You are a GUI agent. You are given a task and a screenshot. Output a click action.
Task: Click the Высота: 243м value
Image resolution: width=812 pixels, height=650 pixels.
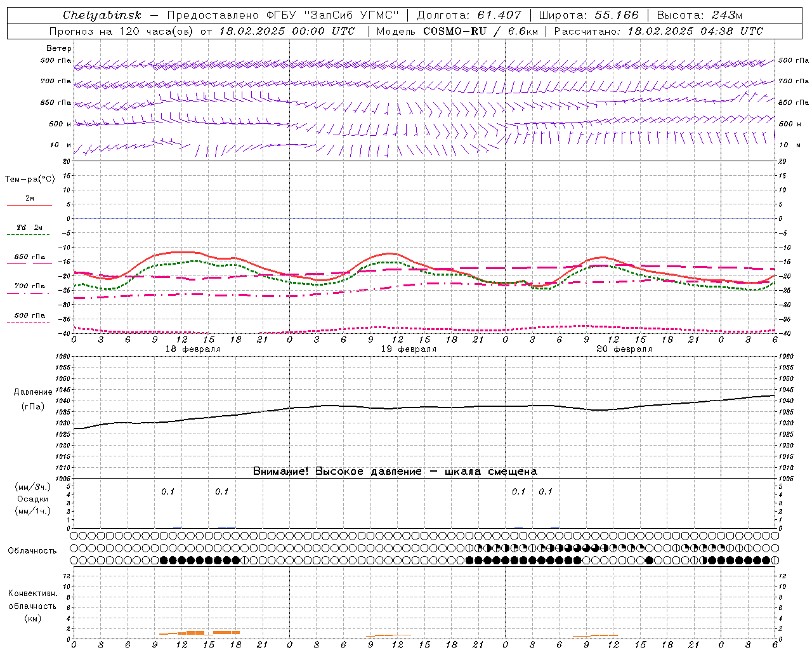699,15
